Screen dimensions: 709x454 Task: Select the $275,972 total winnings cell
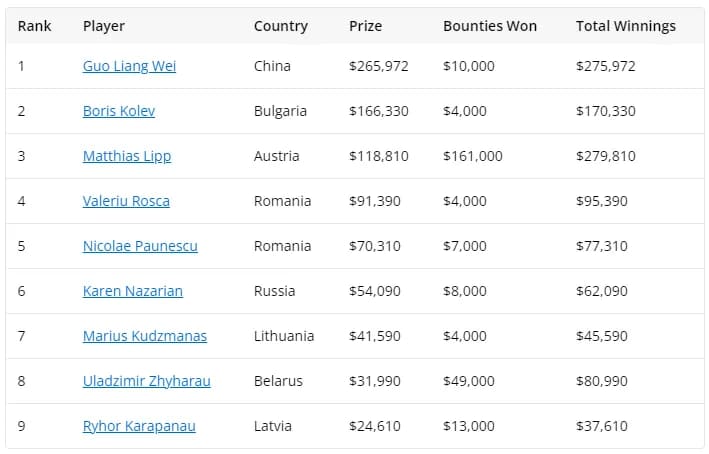606,66
